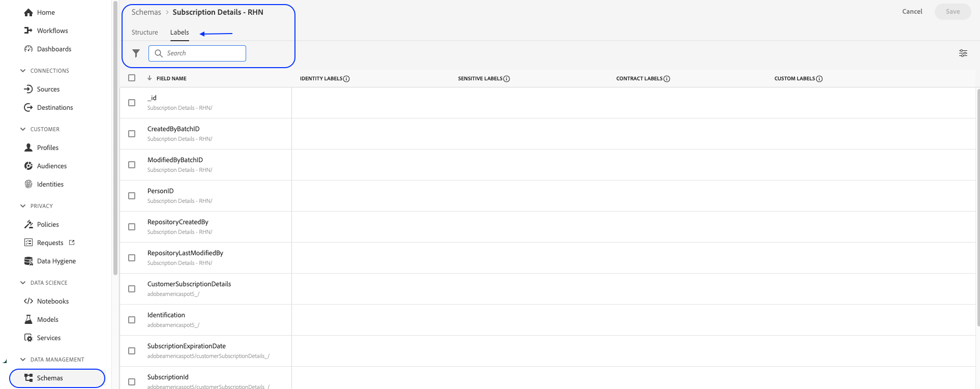Image resolution: width=980 pixels, height=389 pixels.
Task: Collapse the PRIVACY section
Action: [23, 206]
